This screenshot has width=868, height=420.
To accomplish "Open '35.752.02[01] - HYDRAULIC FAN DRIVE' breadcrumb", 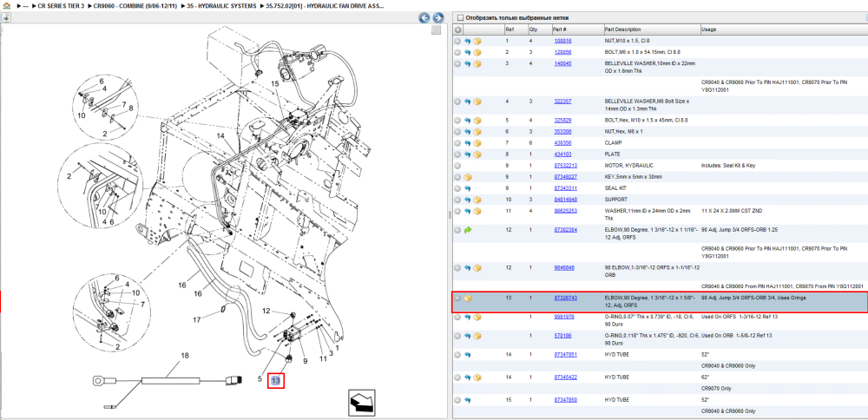I will coord(326,5).
